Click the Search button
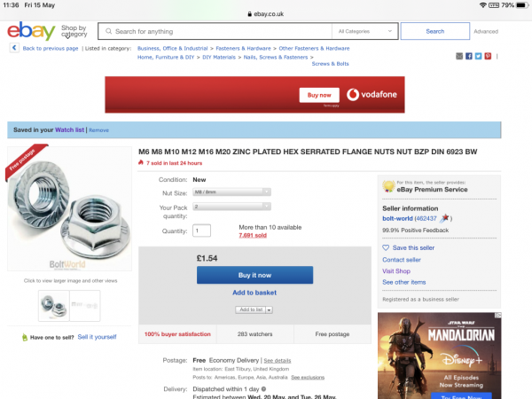Image resolution: width=532 pixels, height=399 pixels. pos(434,31)
